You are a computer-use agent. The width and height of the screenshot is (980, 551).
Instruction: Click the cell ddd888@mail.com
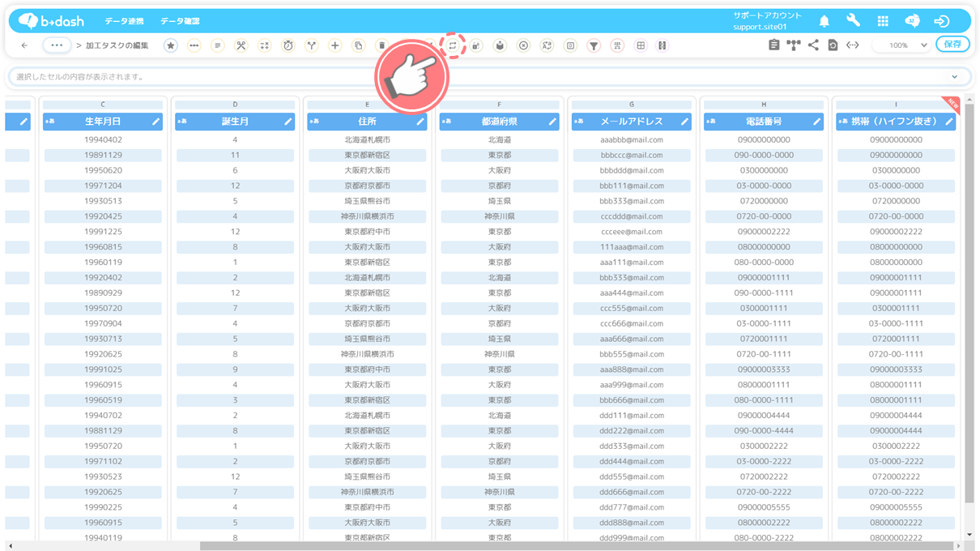[632, 523]
